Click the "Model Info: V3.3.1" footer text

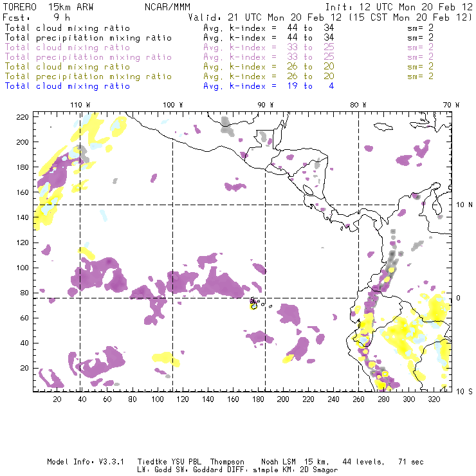(x=86, y=462)
